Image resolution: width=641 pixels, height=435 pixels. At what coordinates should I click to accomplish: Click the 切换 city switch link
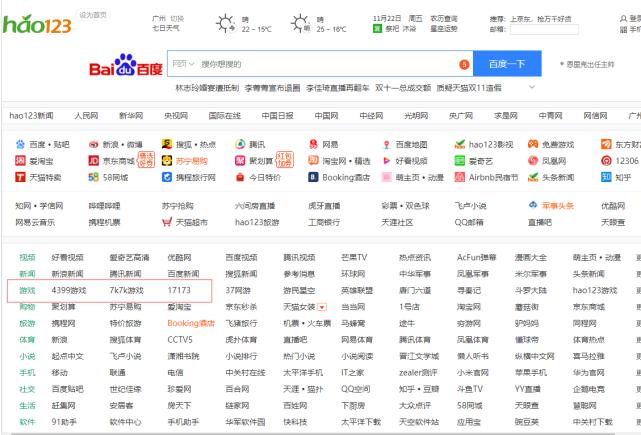177,19
